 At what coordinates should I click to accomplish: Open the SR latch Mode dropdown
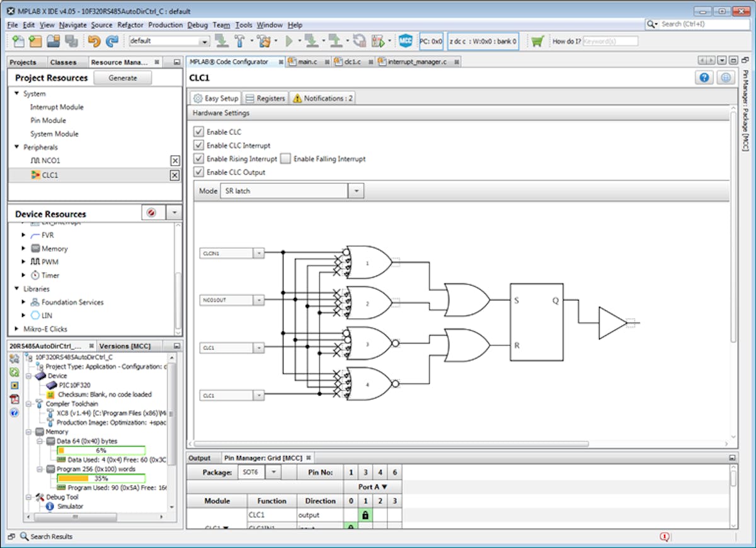[x=356, y=190]
